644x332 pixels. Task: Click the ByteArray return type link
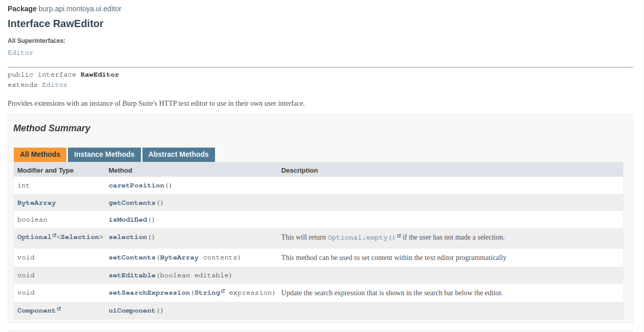(x=36, y=203)
